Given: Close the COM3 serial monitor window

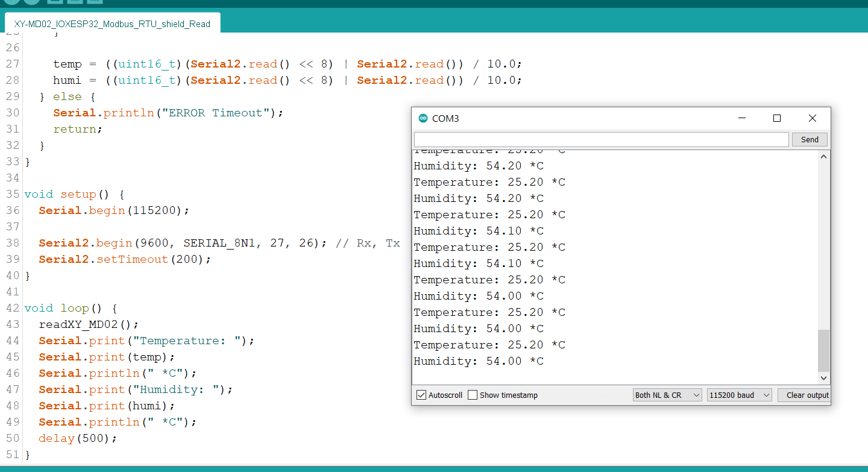Looking at the screenshot, I should click(813, 118).
